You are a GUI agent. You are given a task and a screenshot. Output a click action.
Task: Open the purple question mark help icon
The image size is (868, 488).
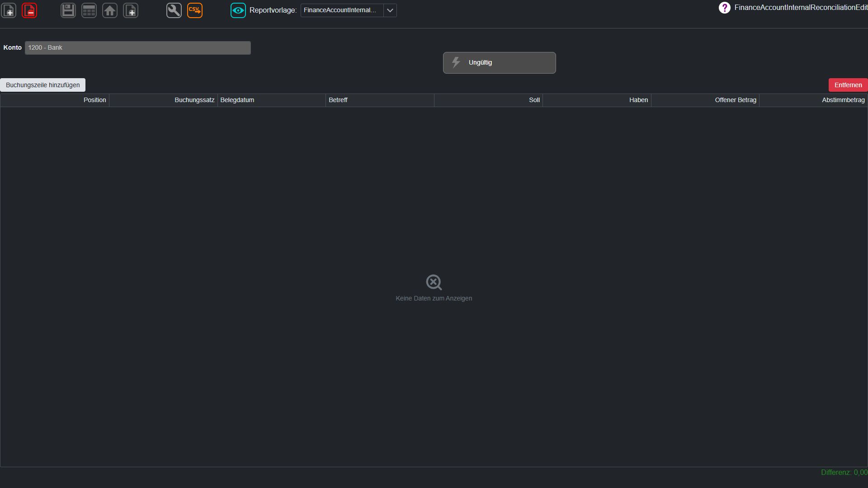click(724, 8)
